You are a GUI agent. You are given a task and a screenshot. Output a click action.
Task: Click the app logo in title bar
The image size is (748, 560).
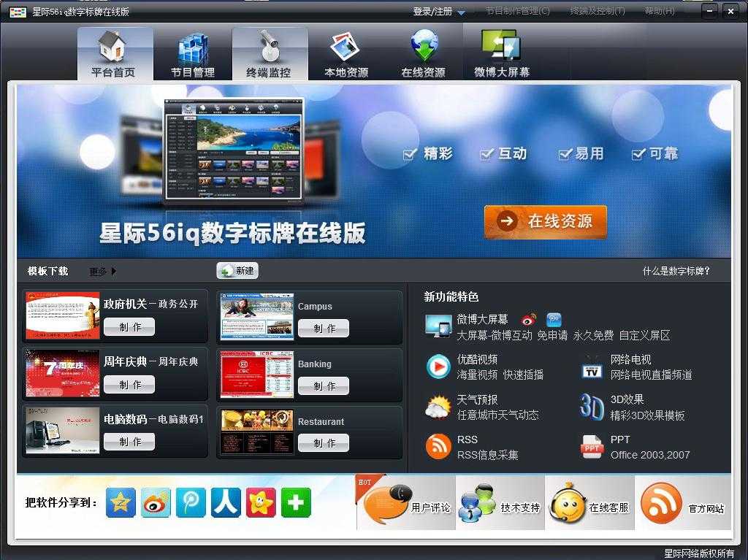tap(18, 12)
